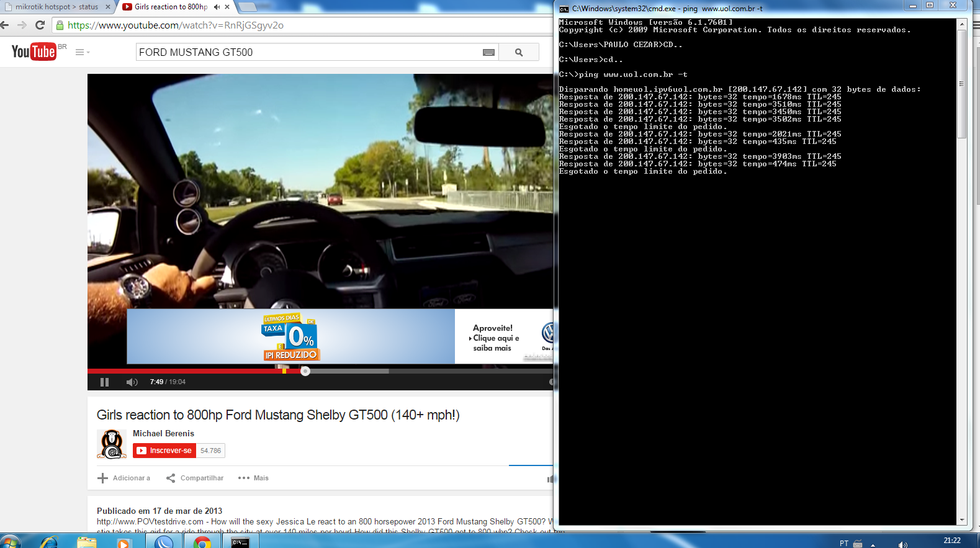Click the video title text
Image resolution: width=980 pixels, height=548 pixels.
tap(278, 415)
